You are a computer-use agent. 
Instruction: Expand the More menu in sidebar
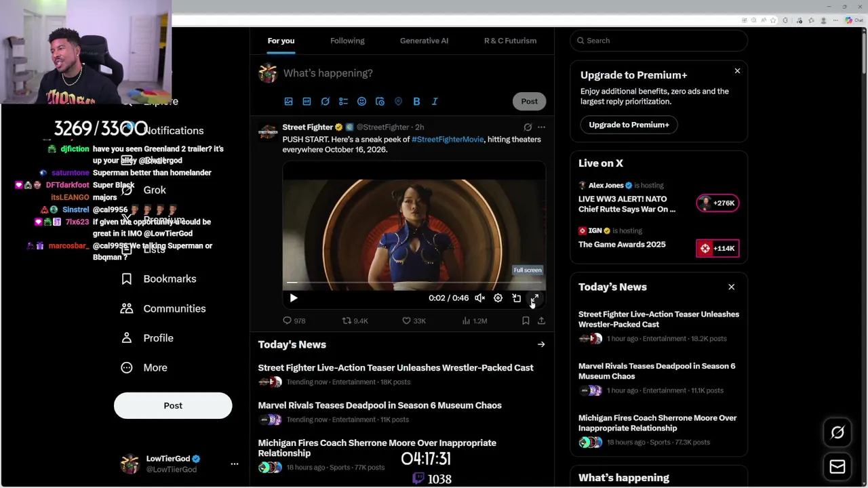pos(144,367)
